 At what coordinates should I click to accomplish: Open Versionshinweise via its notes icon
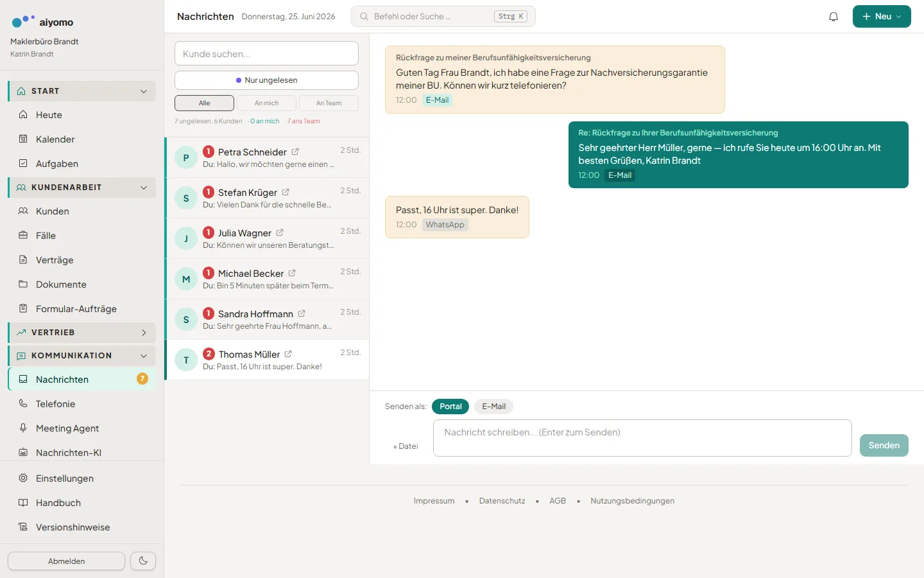pos(23,527)
